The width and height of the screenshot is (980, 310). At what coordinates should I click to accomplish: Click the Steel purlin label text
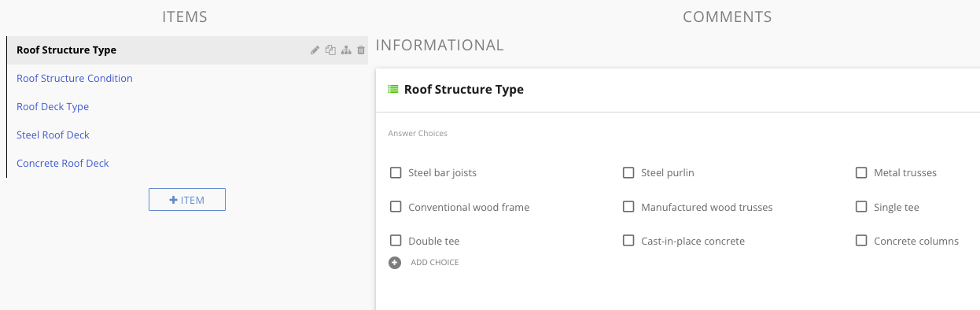(x=668, y=173)
